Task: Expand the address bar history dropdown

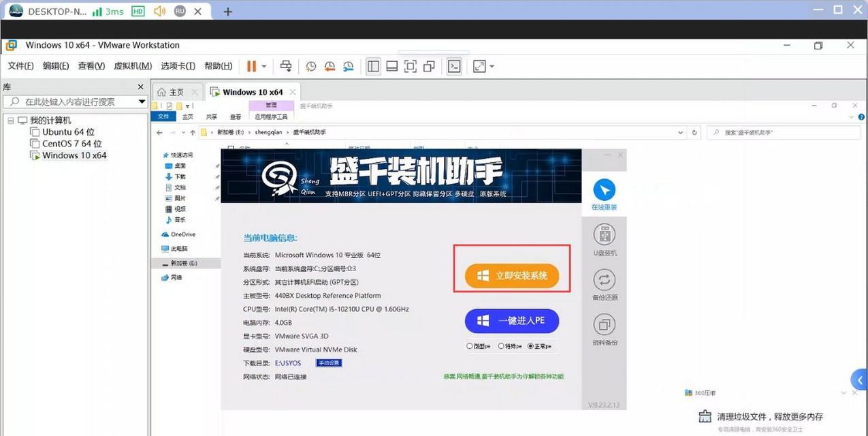Action: pos(680,132)
